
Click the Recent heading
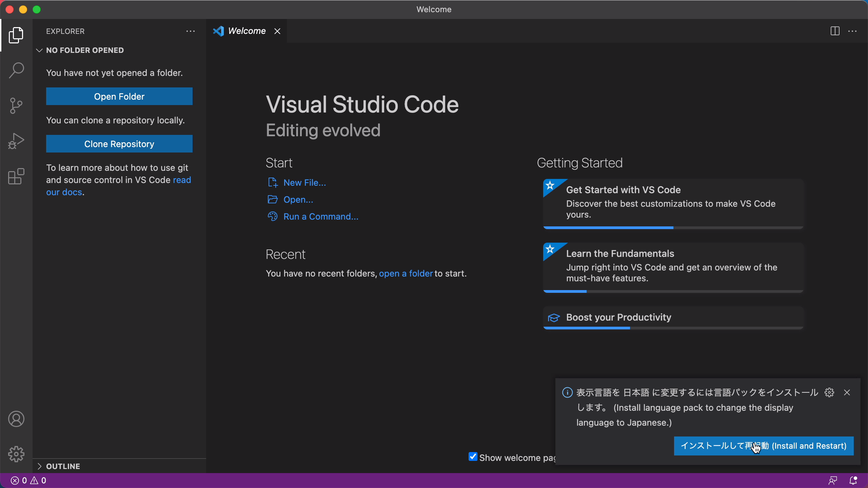(285, 255)
